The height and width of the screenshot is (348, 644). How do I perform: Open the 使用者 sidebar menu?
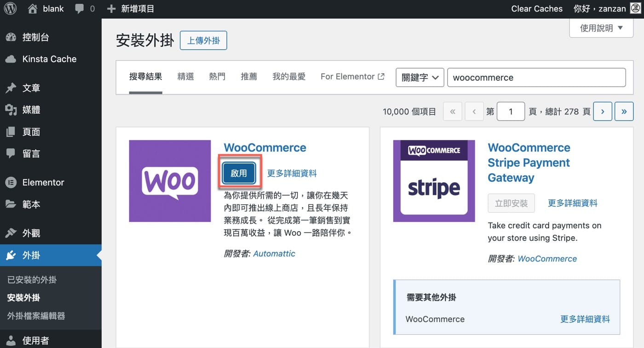(51, 341)
